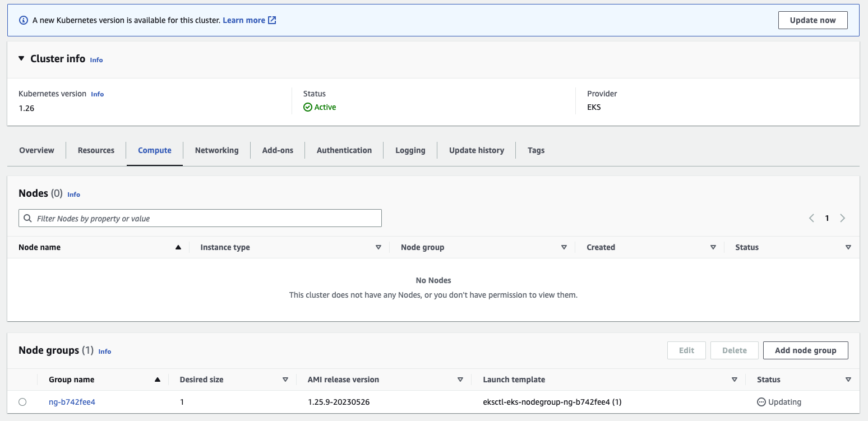Click the previous page chevron for Nodes
Viewport: 868px width, 421px height.
(x=811, y=218)
